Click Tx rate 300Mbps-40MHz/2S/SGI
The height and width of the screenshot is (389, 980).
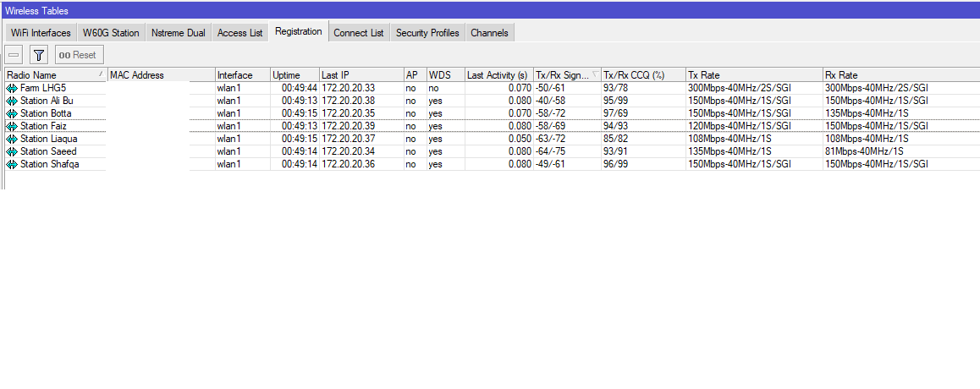click(x=740, y=88)
